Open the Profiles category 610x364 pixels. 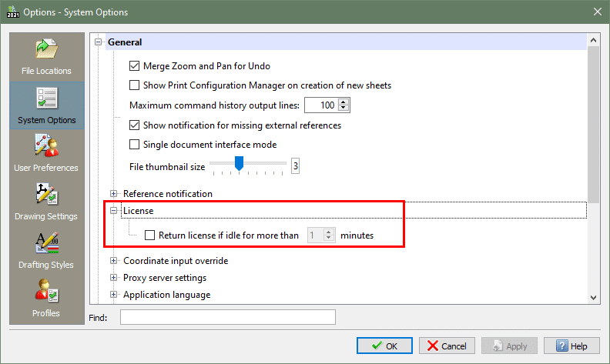point(47,299)
